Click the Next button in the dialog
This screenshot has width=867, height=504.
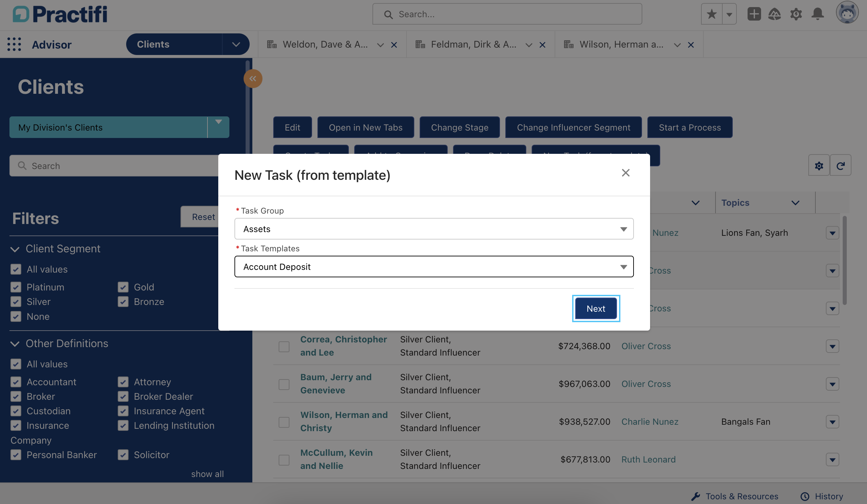coord(595,308)
